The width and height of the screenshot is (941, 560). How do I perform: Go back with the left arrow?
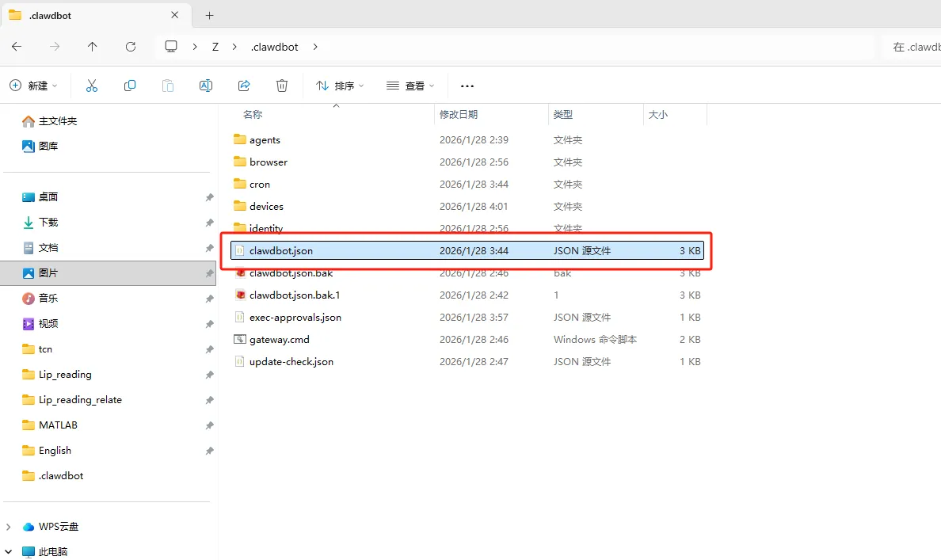(x=17, y=46)
